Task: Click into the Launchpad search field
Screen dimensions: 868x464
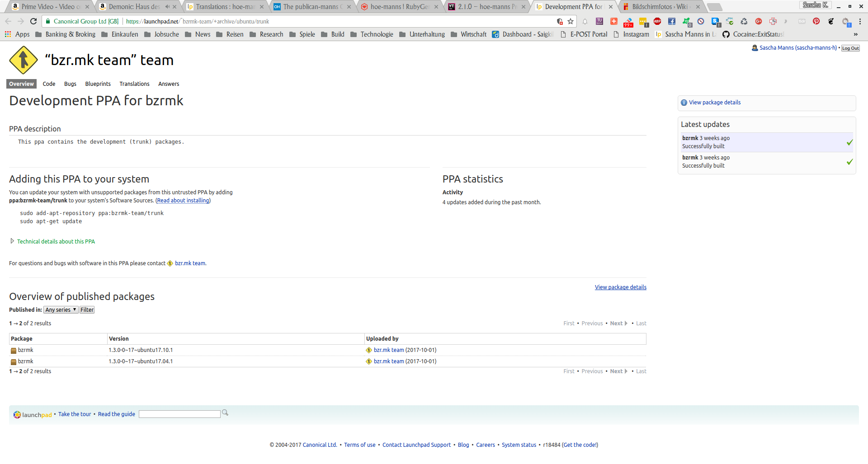Action: [179, 414]
